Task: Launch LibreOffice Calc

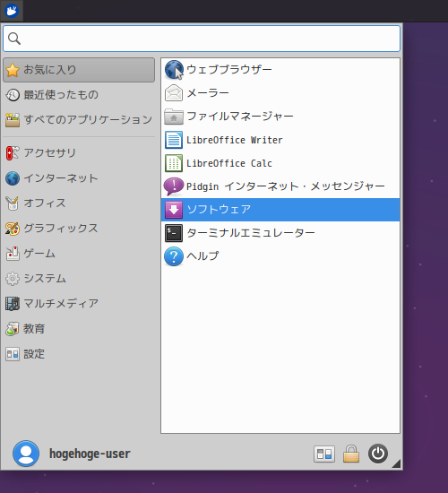Action: (280, 163)
